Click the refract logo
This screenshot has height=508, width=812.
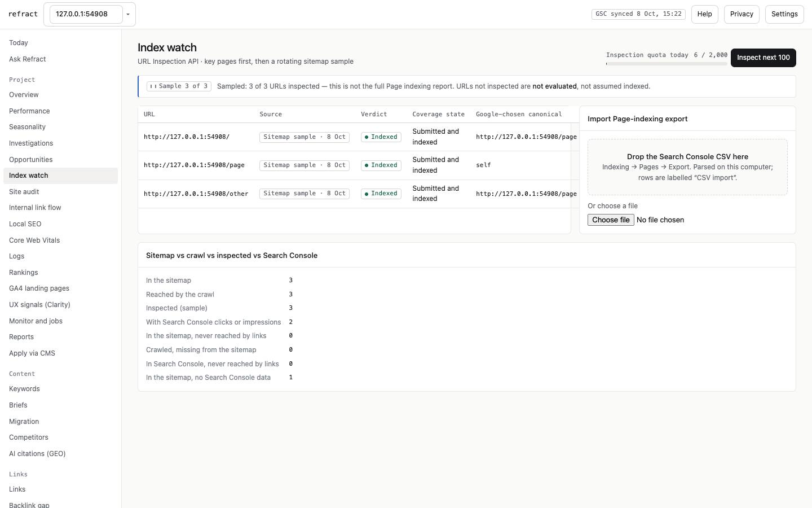(x=23, y=14)
